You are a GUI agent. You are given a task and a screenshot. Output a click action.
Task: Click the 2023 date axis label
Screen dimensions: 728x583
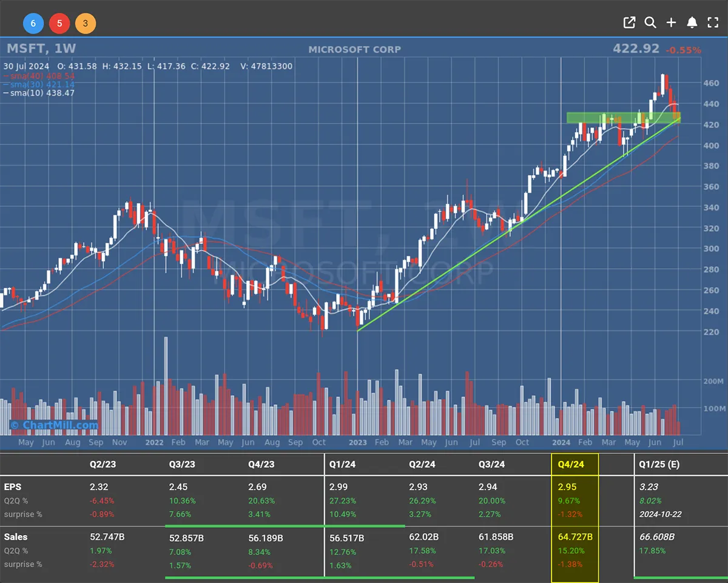[x=358, y=443]
